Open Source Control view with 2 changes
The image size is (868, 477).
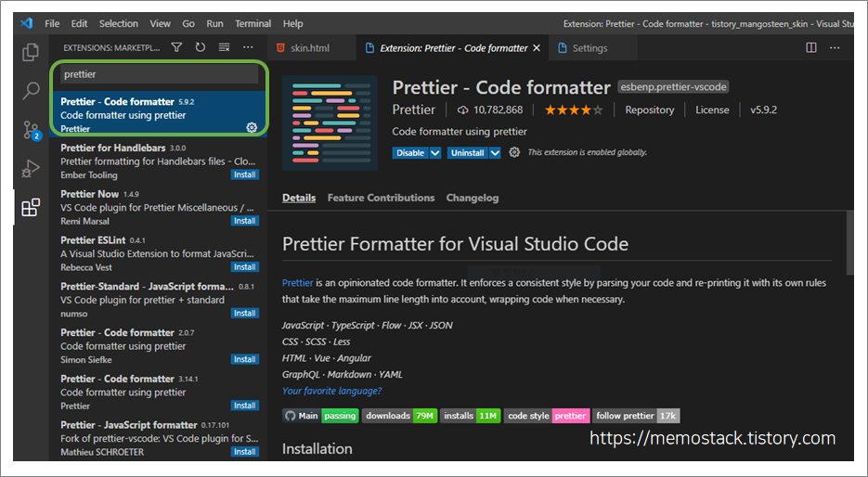(x=32, y=130)
